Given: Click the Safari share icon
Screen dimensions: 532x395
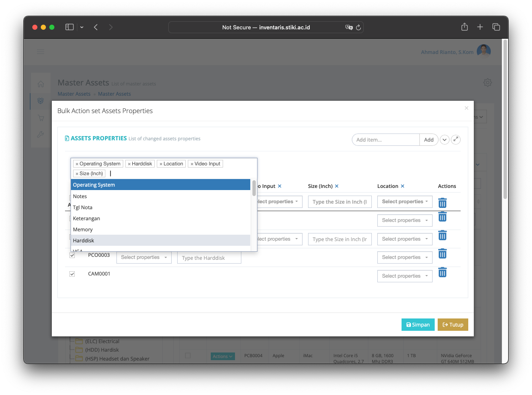Looking at the screenshot, I should (464, 27).
